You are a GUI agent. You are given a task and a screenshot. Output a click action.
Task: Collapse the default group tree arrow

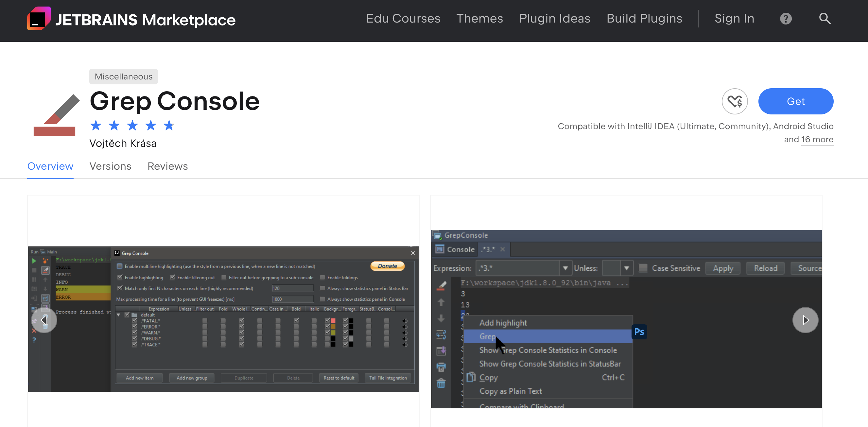pos(118,315)
